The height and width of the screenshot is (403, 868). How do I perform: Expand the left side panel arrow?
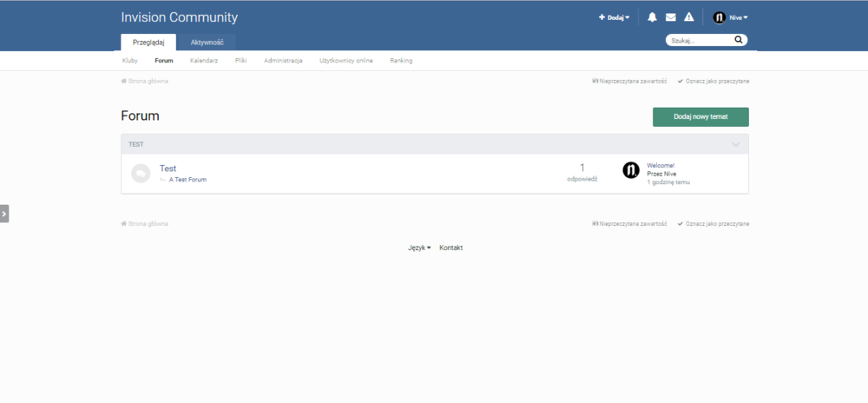click(x=4, y=214)
